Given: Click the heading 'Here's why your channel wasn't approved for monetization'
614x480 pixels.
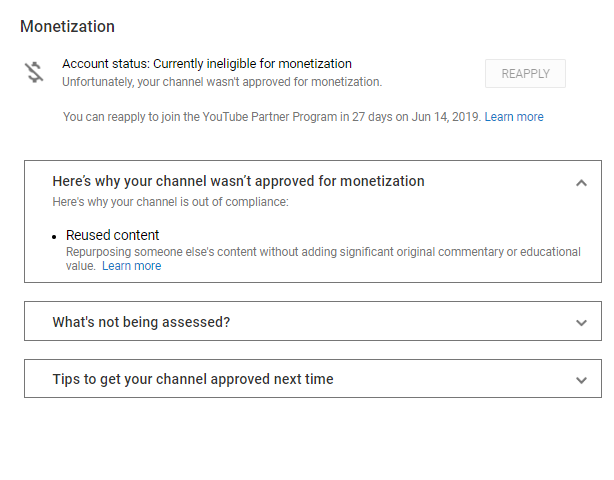Looking at the screenshot, I should coord(238,181).
